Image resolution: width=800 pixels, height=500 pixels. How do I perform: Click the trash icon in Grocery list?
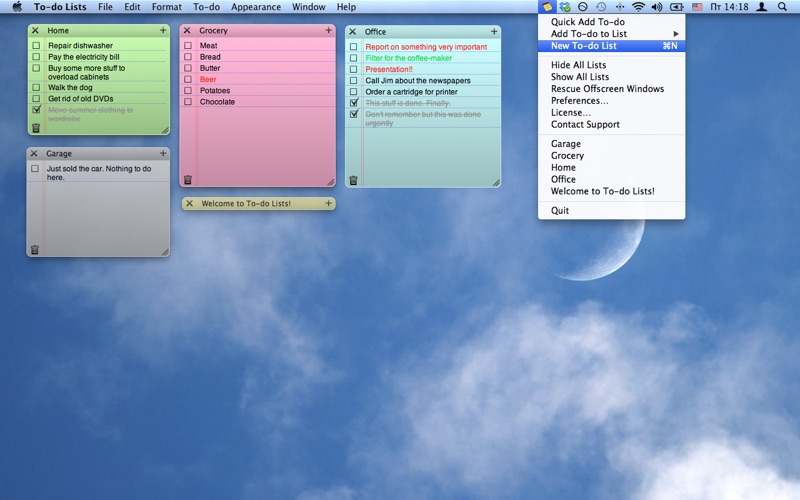tap(187, 180)
